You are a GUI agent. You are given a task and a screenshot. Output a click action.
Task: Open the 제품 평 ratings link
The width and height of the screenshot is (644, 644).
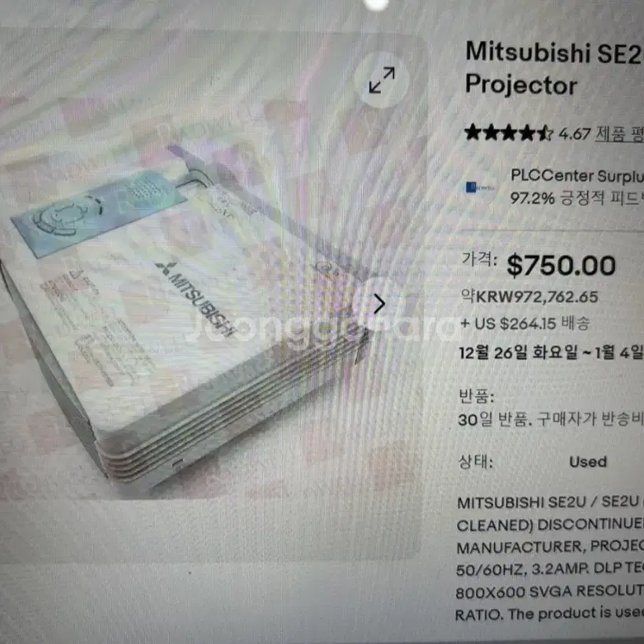[620, 134]
